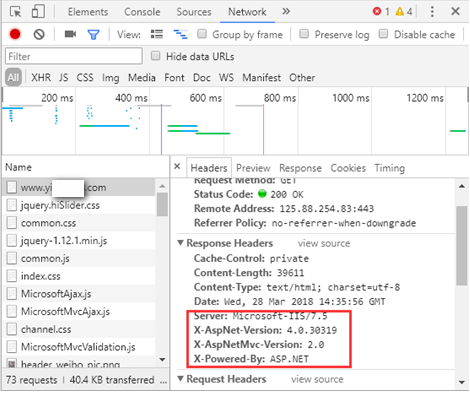Click the file icon for MicrosoftMvcAjax.js
The width and height of the screenshot is (470, 393).
(x=12, y=311)
